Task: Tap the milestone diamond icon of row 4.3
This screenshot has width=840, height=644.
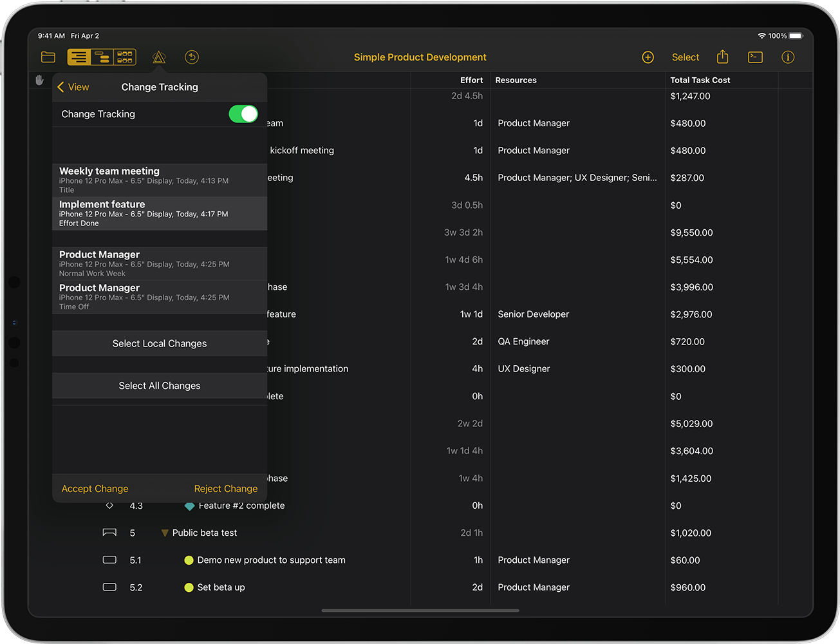Action: tap(109, 506)
